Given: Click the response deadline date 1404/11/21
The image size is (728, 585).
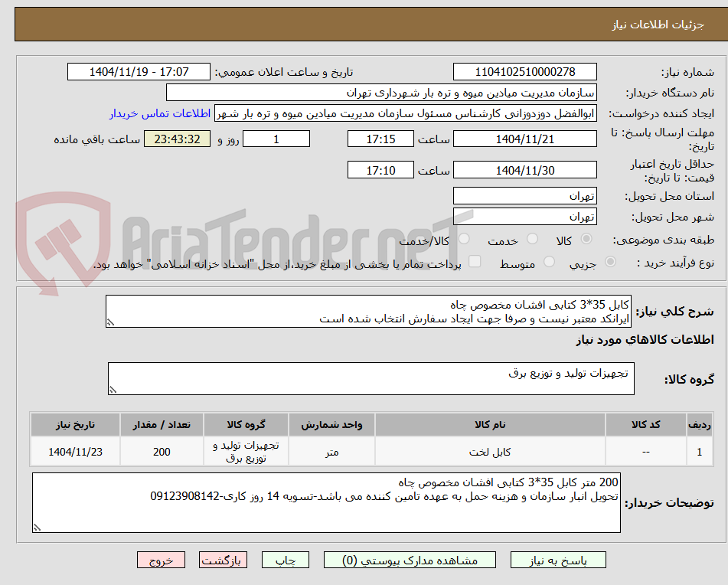Looking at the screenshot, I should click(x=524, y=139).
